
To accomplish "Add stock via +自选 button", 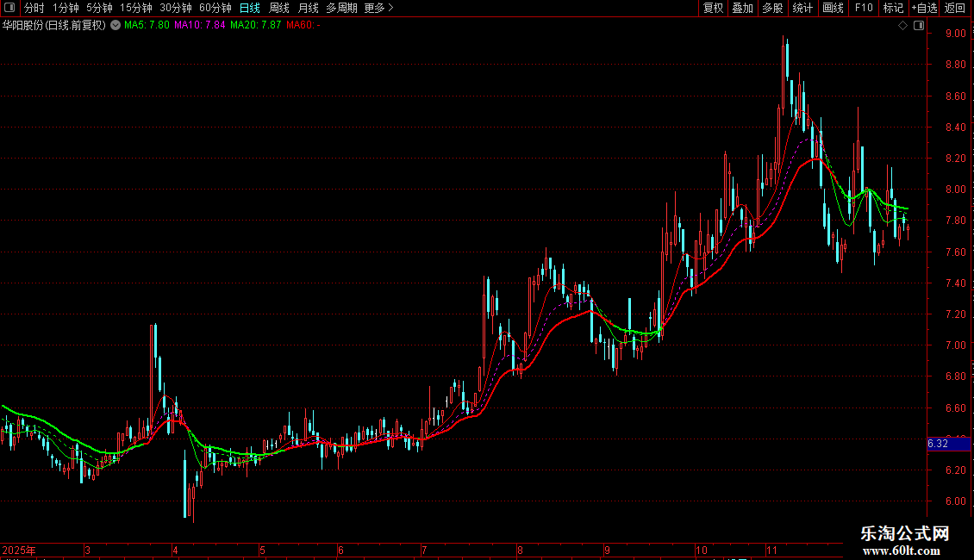I will click(924, 8).
